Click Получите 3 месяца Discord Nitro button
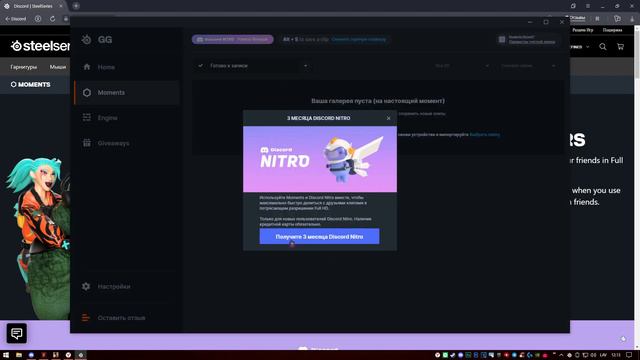Image resolution: width=640 pixels, height=360 pixels. tap(319, 236)
